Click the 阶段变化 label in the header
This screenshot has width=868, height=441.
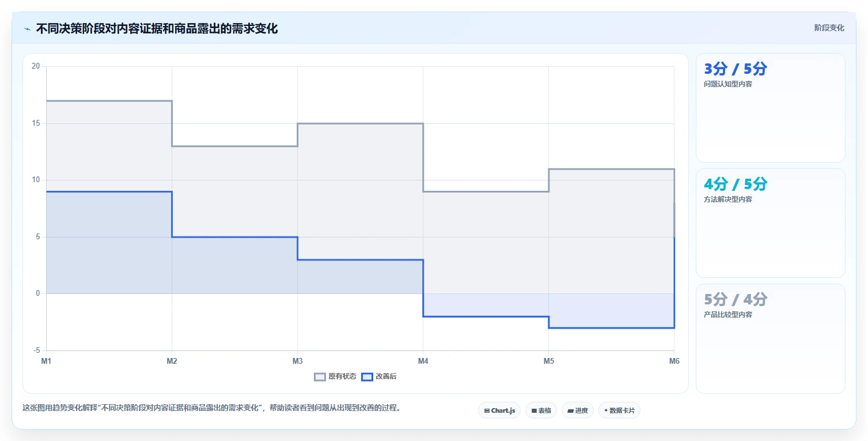point(829,28)
